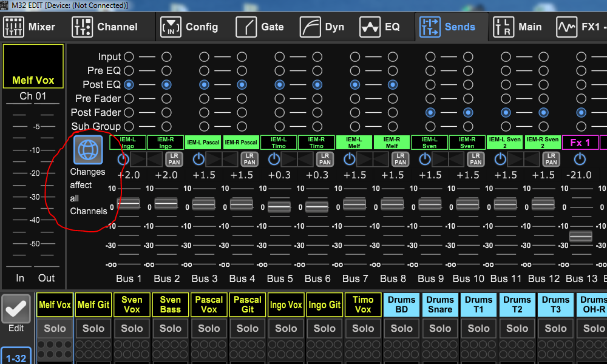Select the Pascal Vox channel label
Image resolution: width=607 pixels, height=364 pixels.
coord(209,305)
